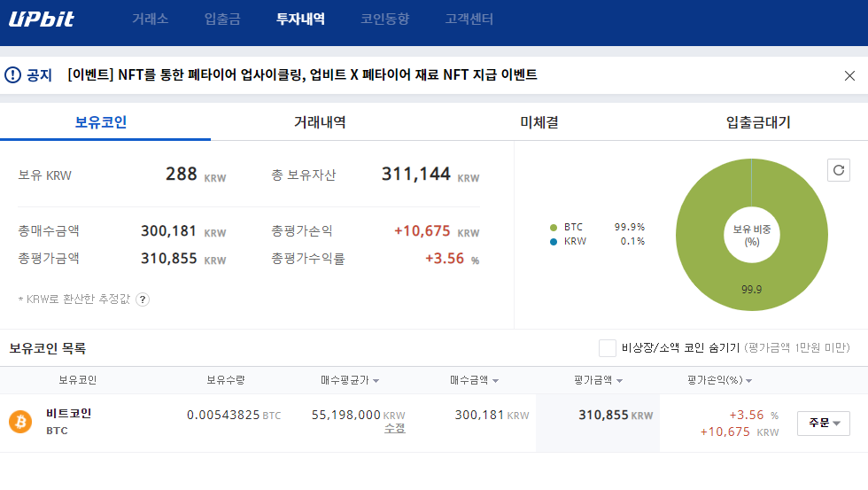Open the KRW estimate help question mark
This screenshot has width=868, height=490.
[x=143, y=299]
